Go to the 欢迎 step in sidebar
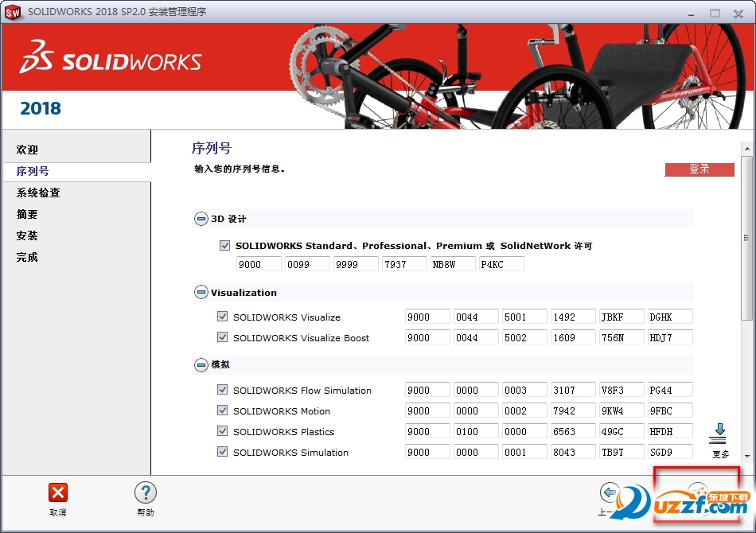The image size is (756, 533). pos(27,150)
